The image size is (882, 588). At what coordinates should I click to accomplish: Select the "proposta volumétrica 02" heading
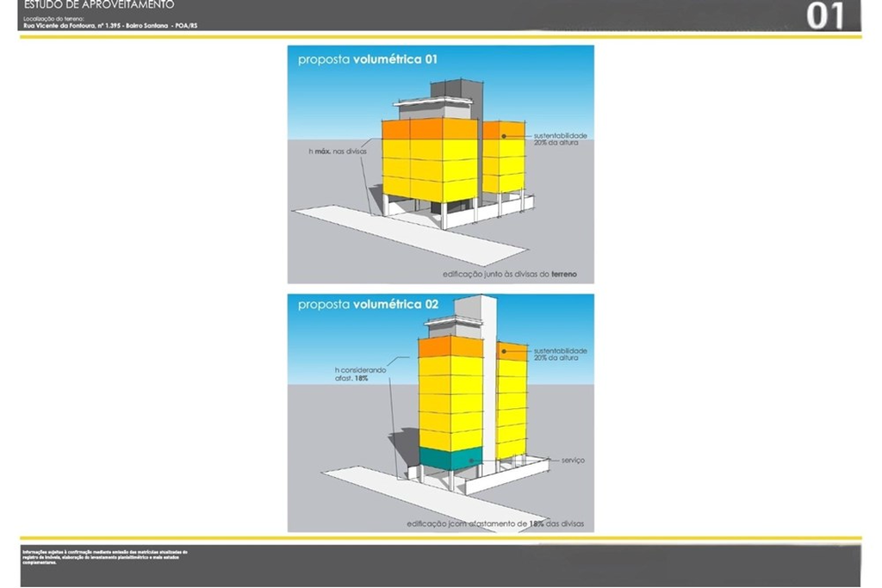pos(369,305)
